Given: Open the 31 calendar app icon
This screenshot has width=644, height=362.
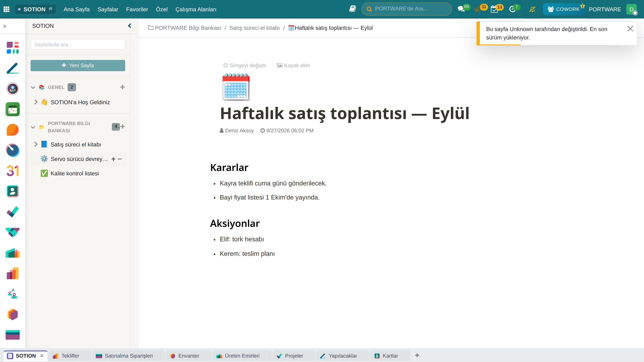Looking at the screenshot, I should point(12,171).
